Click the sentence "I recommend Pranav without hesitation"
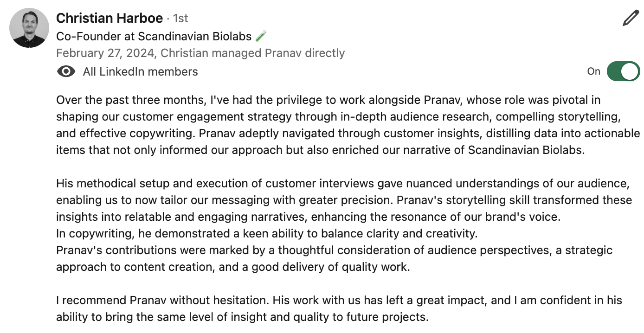The width and height of the screenshot is (644, 333). click(163, 300)
